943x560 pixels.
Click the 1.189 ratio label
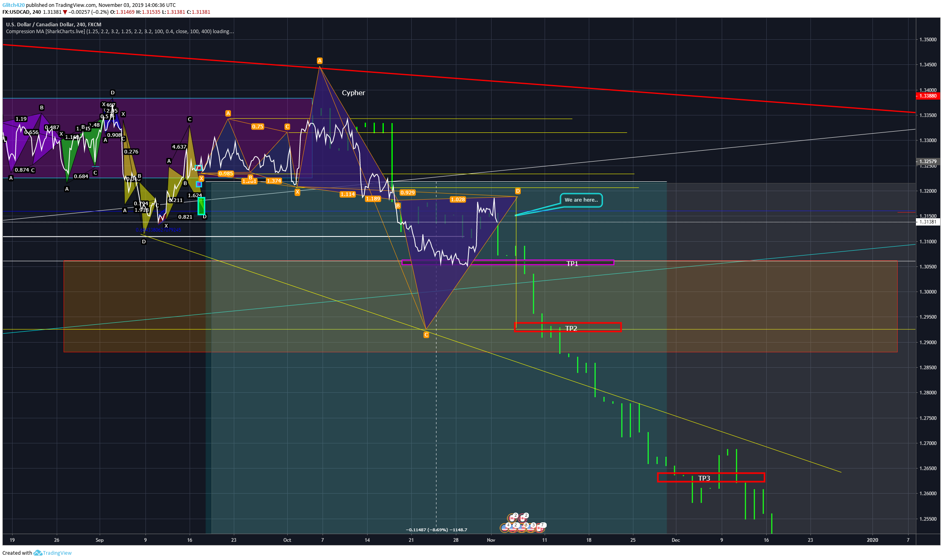(373, 199)
